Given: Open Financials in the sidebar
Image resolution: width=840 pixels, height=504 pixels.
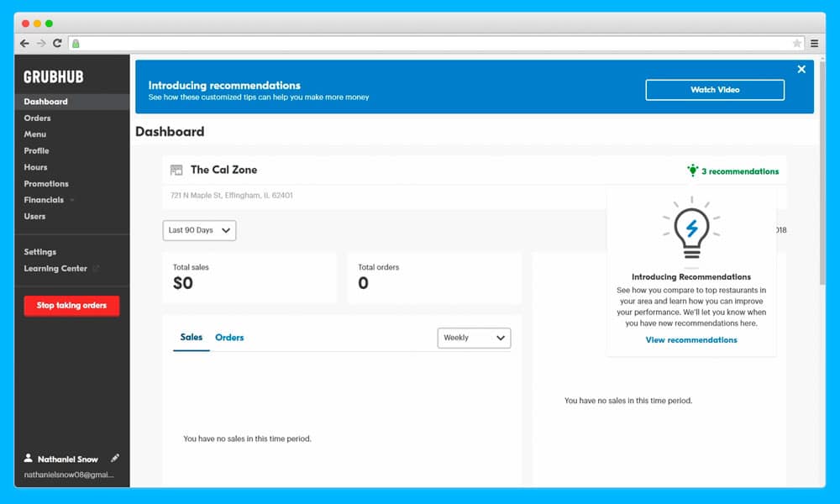Looking at the screenshot, I should 44,200.
